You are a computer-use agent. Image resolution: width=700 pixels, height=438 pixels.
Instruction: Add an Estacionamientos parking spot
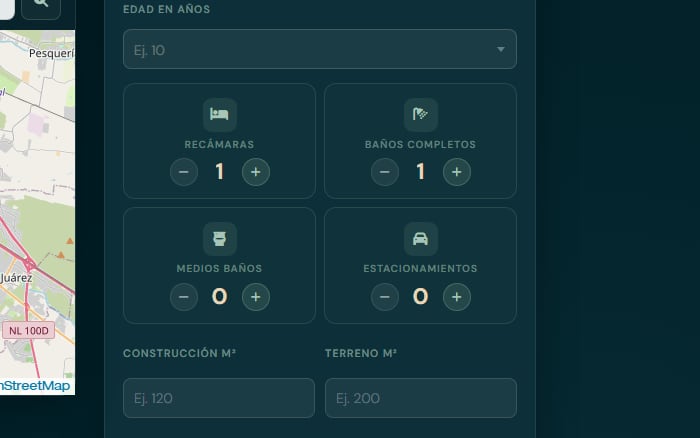pos(457,297)
